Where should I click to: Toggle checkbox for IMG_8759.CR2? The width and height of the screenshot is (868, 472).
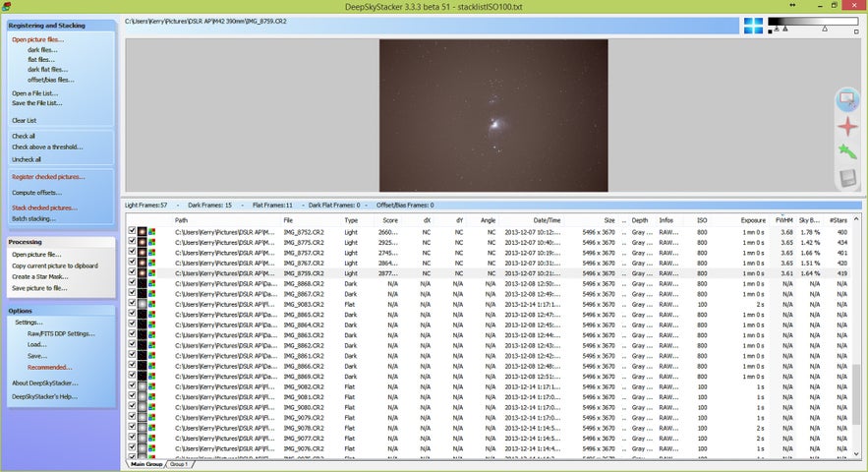[132, 272]
